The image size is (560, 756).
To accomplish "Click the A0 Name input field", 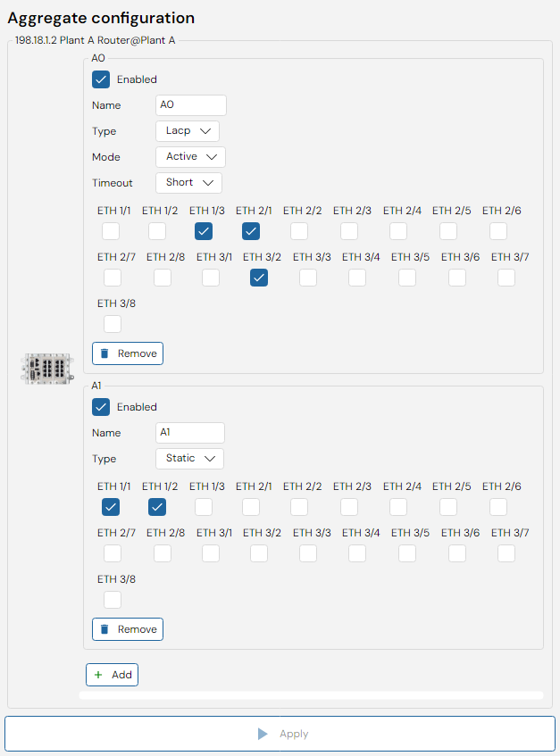I will (x=191, y=105).
